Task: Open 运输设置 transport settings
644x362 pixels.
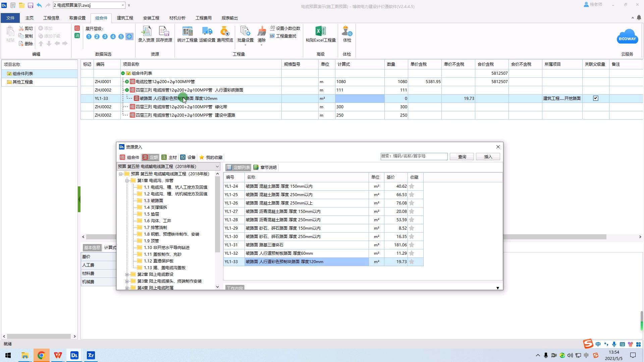Action: coord(207,34)
